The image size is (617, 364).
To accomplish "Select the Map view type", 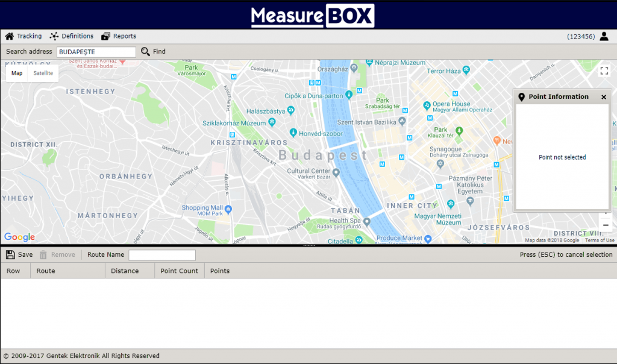I will pyautogui.click(x=17, y=73).
